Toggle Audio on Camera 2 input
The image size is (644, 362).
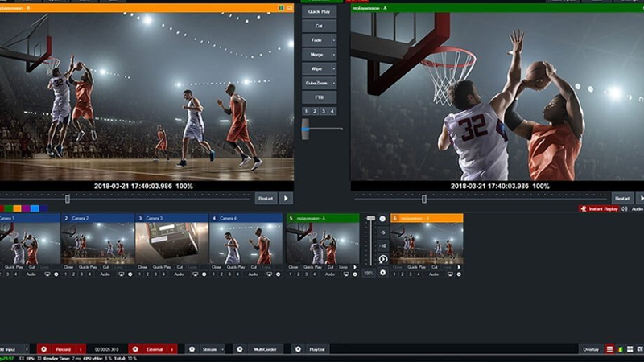click(x=105, y=274)
